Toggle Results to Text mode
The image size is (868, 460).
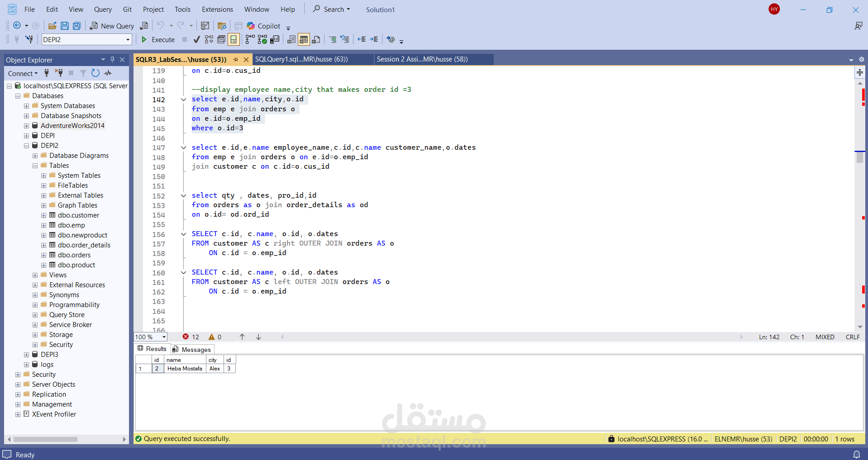[291, 39]
